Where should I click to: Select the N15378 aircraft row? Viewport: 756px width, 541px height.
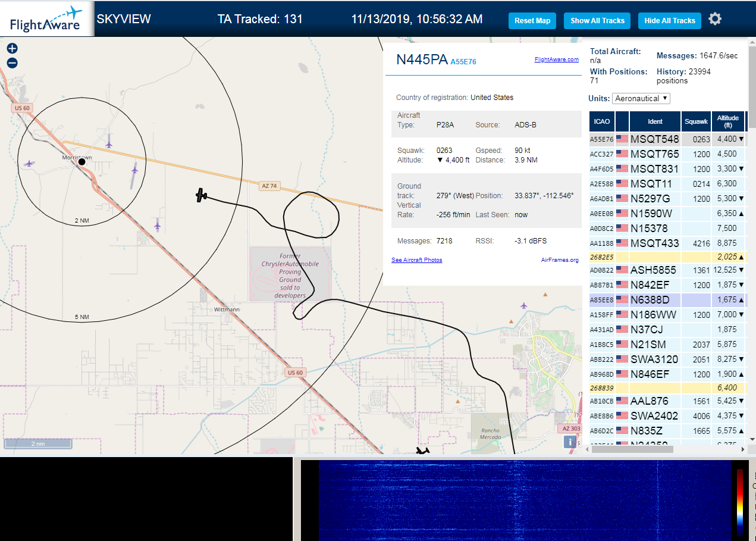point(668,229)
